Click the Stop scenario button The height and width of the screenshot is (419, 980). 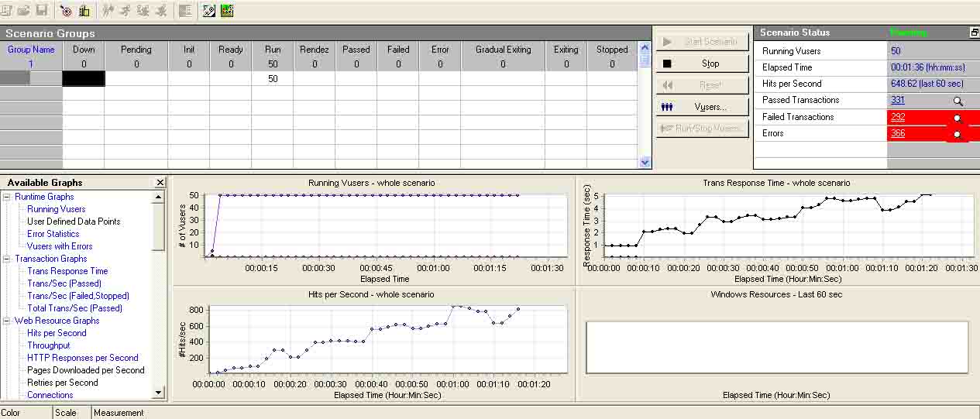pos(703,64)
